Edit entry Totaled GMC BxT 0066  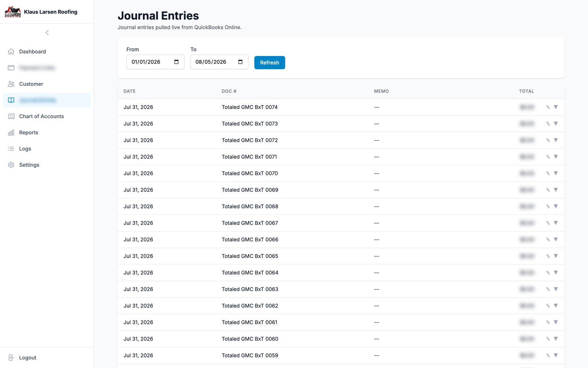548,240
